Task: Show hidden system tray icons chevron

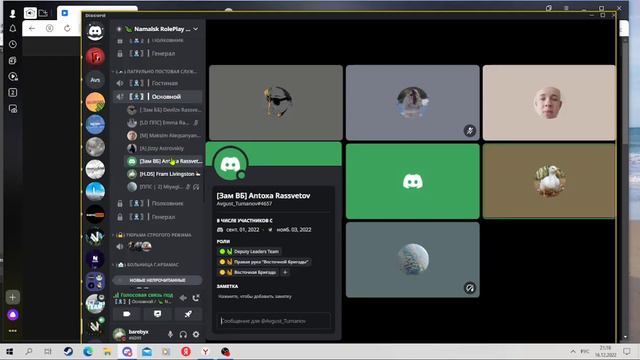Action: click(573, 351)
